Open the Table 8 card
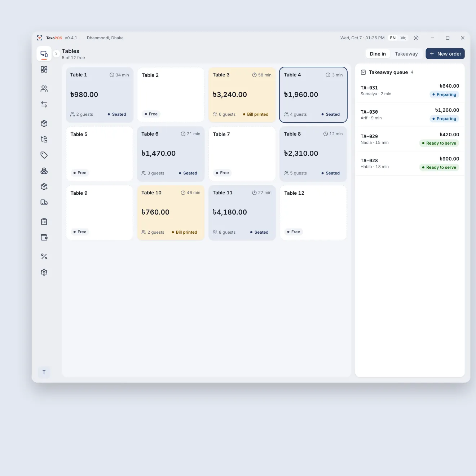This screenshot has width=476, height=476. pos(313,154)
